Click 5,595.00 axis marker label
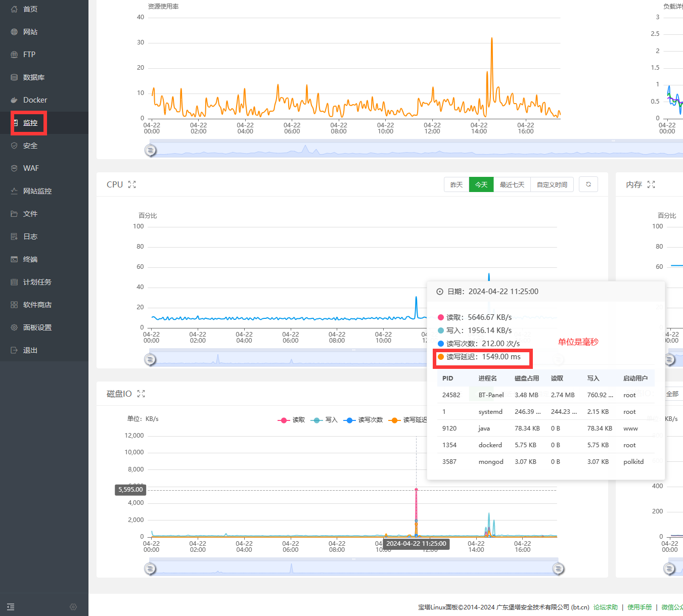 (130, 490)
